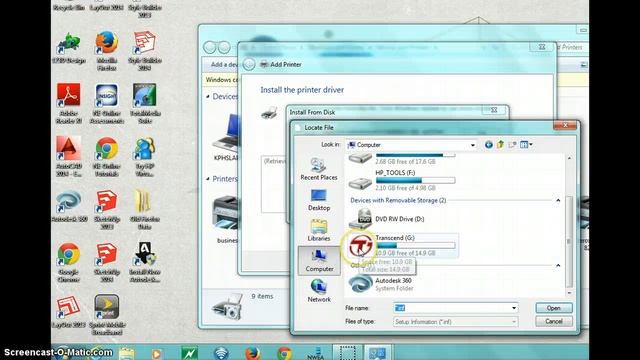Open the File name dropdown arrow
This screenshot has height=360, width=640.
pos(513,308)
